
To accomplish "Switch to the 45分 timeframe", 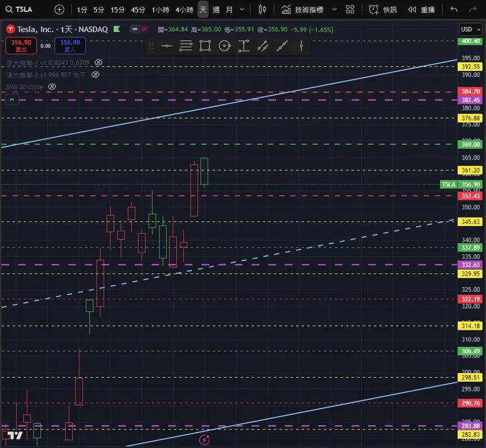I will [x=138, y=10].
